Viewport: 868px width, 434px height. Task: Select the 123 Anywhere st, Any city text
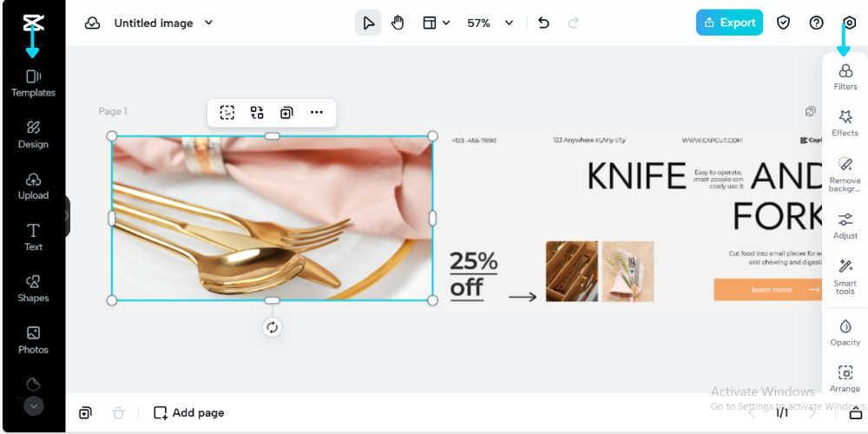coord(589,140)
